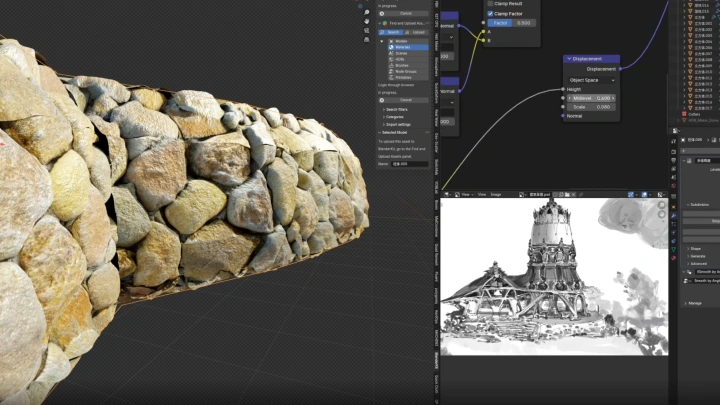Click the Cancel button under Login

pos(406,99)
